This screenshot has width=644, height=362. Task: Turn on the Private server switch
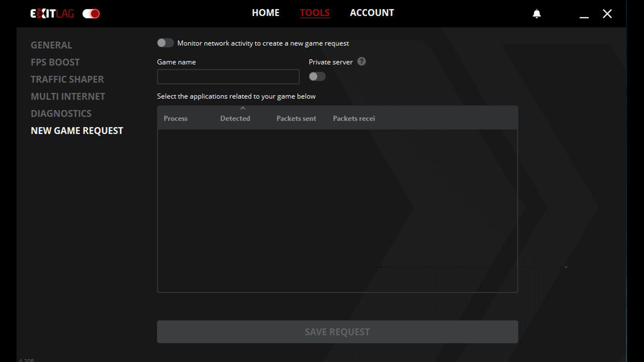tap(317, 76)
